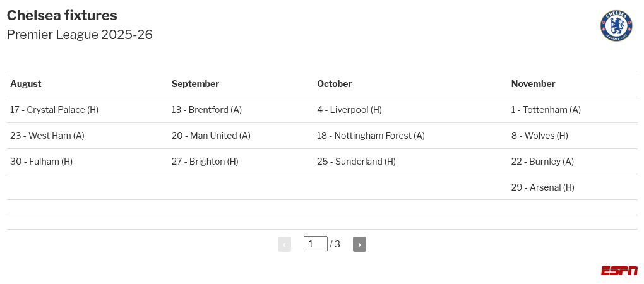This screenshot has width=644, height=284.
Task: Click the 29 - Arsenal (H) fixture
Action: tap(542, 187)
